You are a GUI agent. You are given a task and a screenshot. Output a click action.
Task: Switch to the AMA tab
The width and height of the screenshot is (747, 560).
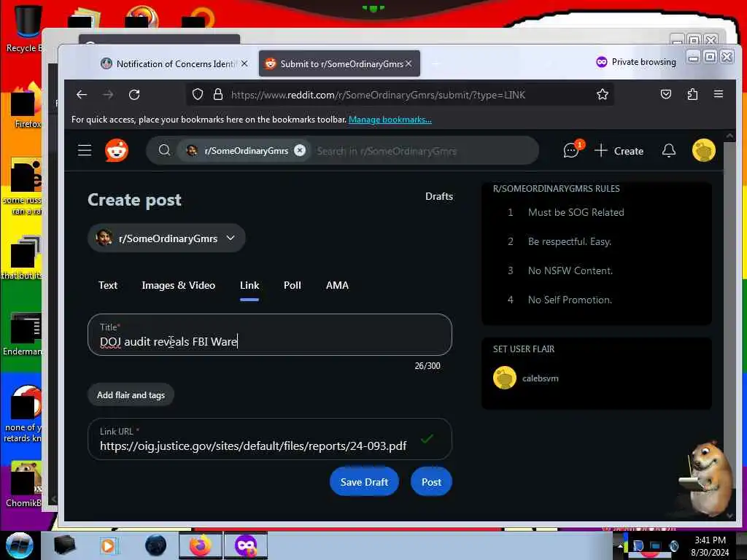click(337, 285)
